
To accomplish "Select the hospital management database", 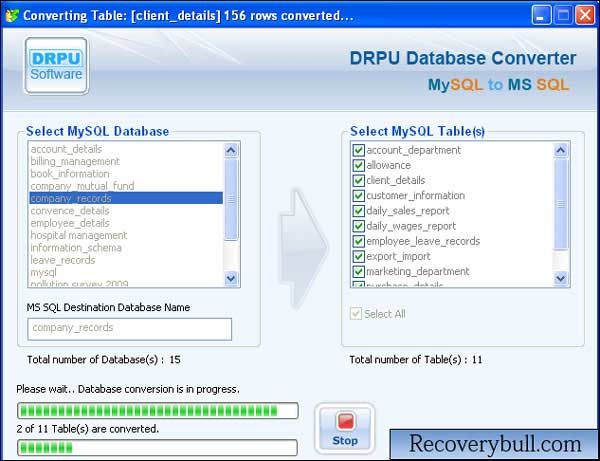I will pos(126,235).
